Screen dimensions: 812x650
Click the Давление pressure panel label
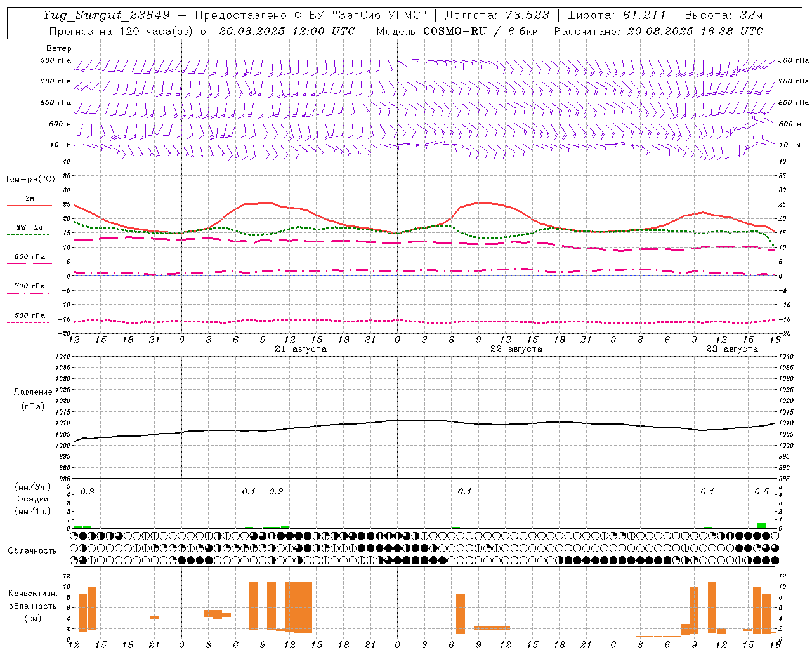coord(33,392)
